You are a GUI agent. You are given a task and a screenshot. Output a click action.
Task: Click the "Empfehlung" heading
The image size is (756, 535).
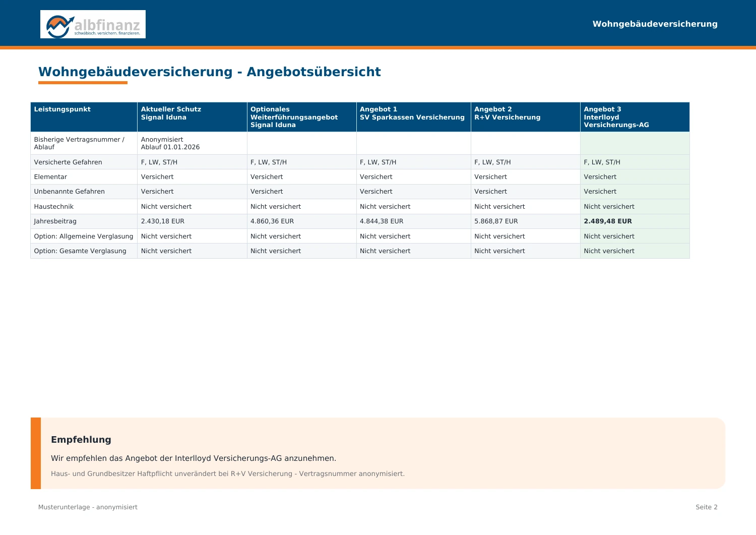point(81,439)
